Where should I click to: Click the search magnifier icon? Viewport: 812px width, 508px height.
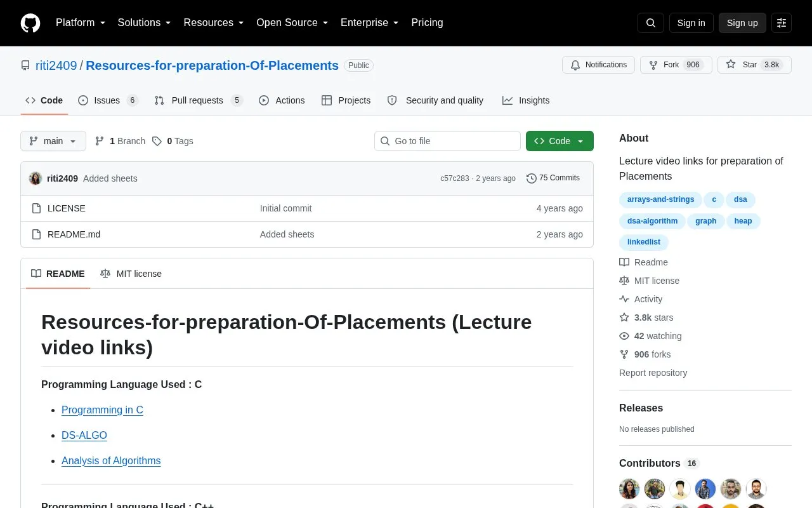pyautogui.click(x=651, y=23)
